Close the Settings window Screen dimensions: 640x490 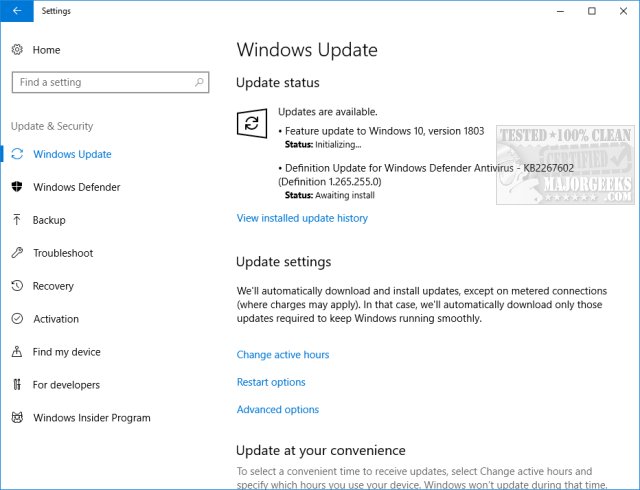[623, 11]
